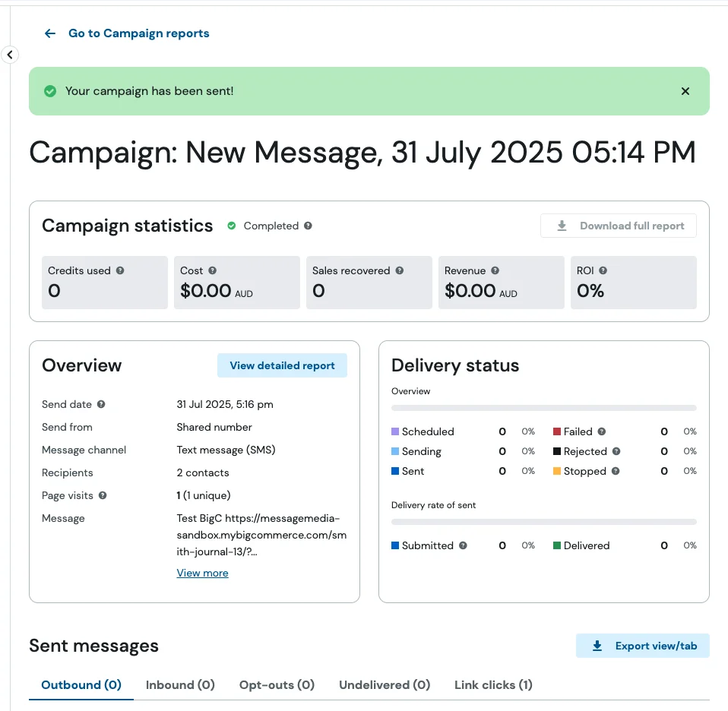Click the Submitted help icon

point(463,545)
